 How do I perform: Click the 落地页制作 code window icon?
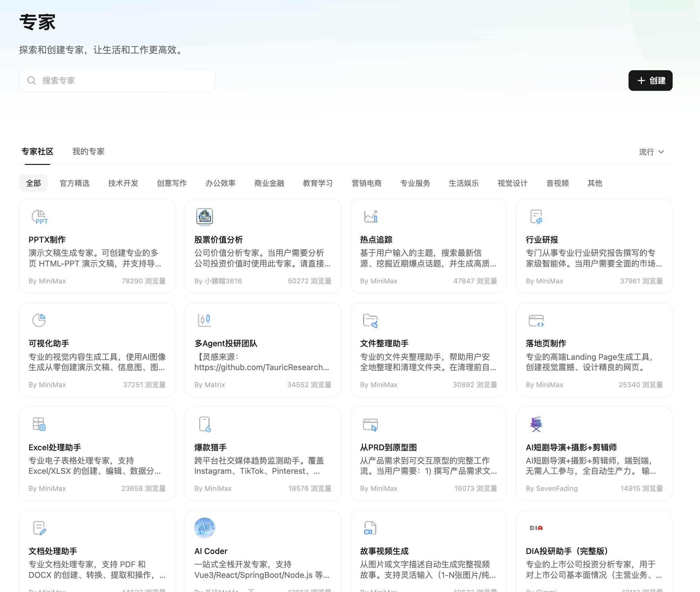tap(536, 320)
